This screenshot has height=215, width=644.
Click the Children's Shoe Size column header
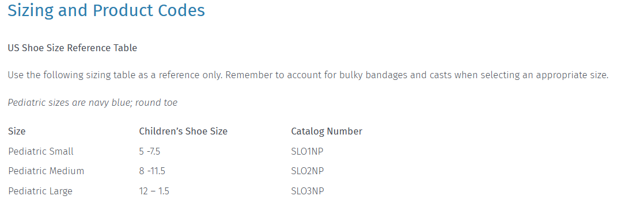pos(183,132)
